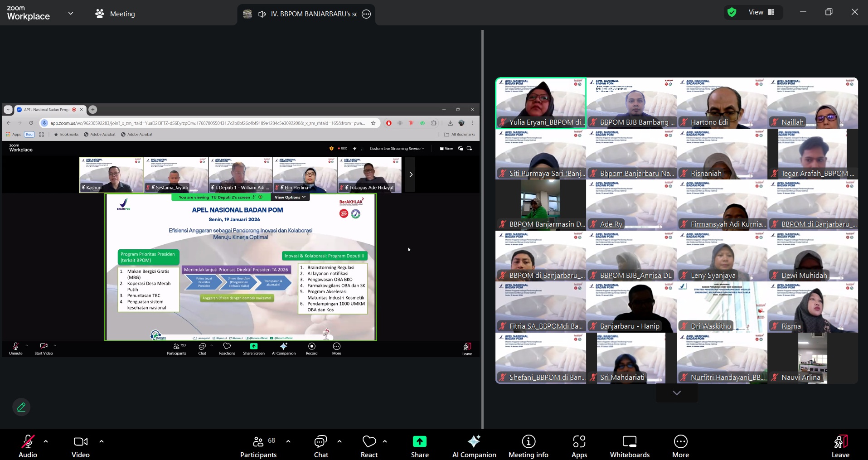Expand audio options arrow next to Audio

tap(46, 441)
